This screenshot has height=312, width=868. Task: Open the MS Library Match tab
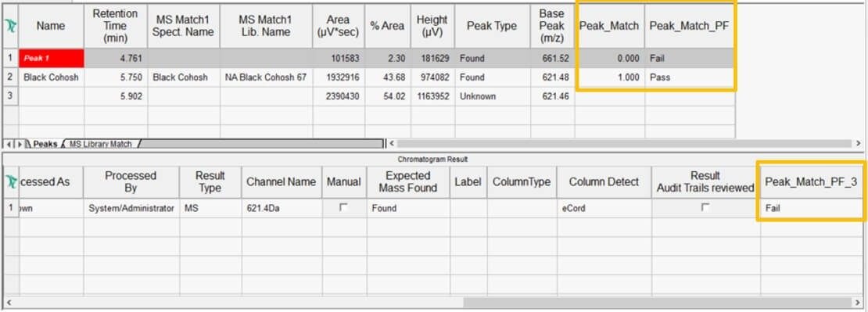(100, 144)
